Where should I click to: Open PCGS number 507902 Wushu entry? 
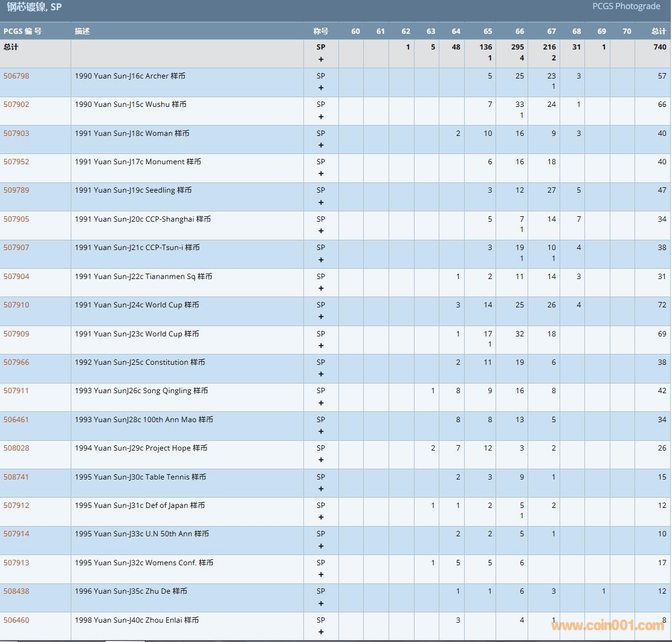click(16, 104)
